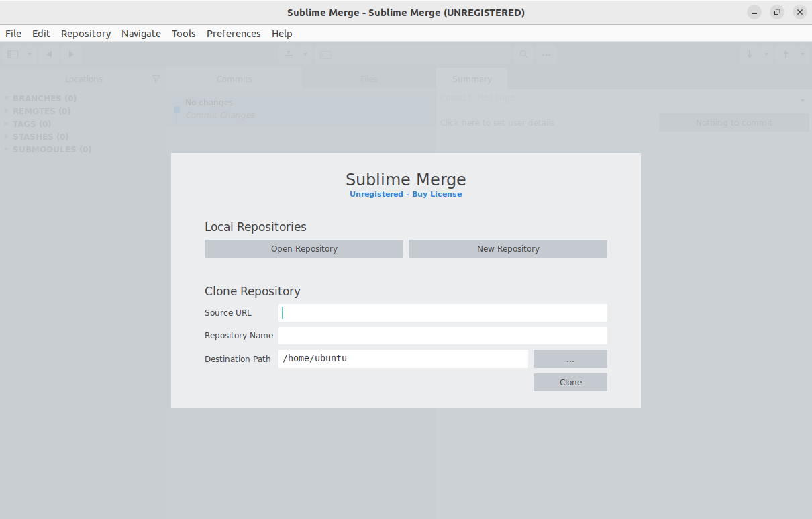812x519 pixels.
Task: Open the commit message history dropdown
Action: tap(803, 101)
